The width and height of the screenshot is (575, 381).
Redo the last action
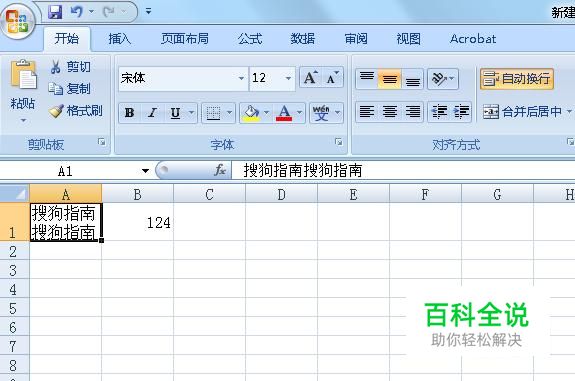[109, 12]
